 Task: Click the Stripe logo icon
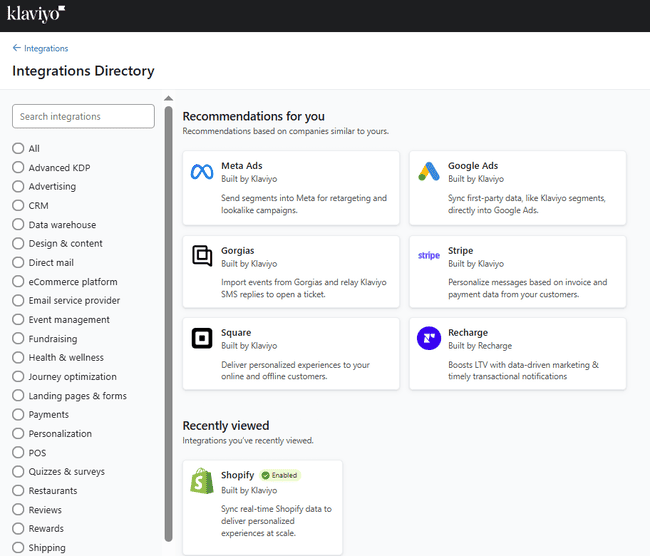429,256
